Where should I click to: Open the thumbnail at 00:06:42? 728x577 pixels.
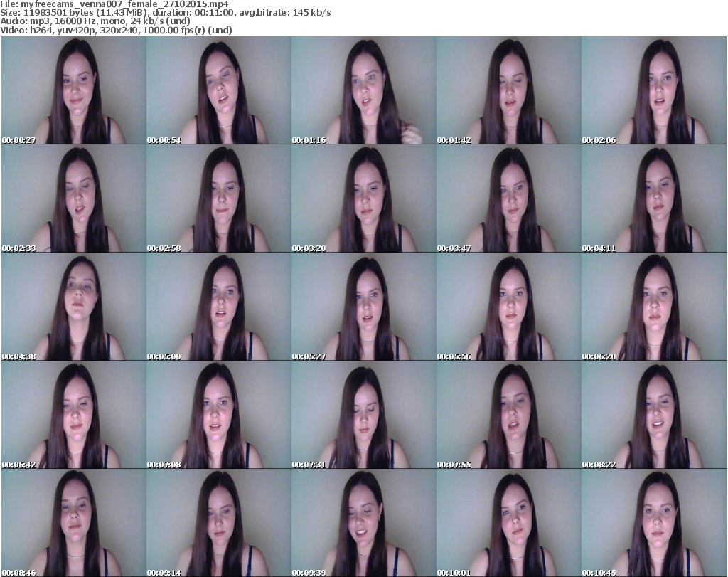click(x=74, y=415)
